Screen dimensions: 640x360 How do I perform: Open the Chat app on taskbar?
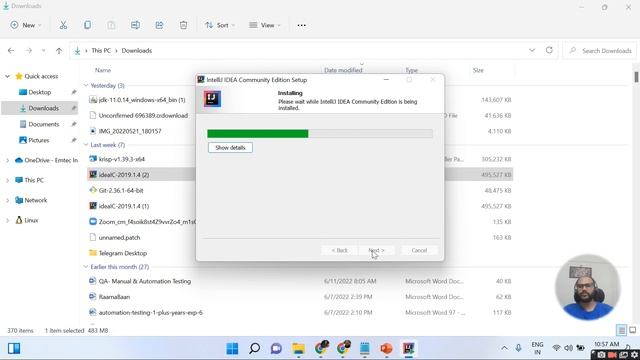pyautogui.click(x=276, y=349)
